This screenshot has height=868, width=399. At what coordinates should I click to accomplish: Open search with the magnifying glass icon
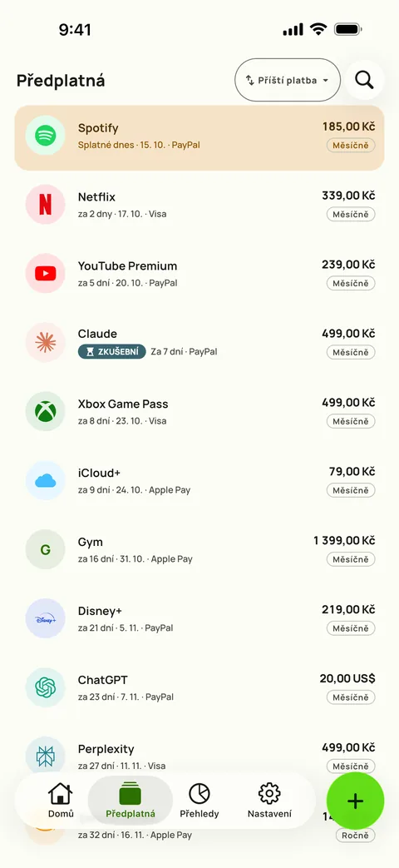(364, 80)
